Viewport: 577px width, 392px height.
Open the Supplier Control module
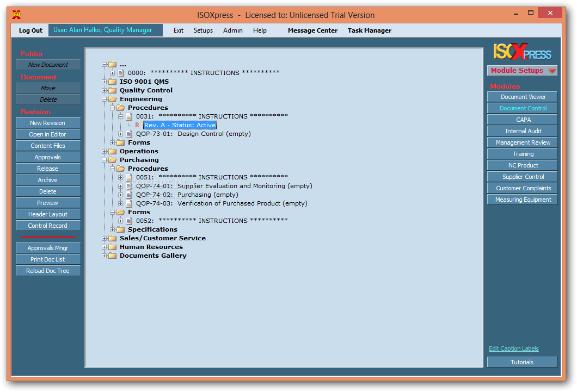pyautogui.click(x=522, y=177)
